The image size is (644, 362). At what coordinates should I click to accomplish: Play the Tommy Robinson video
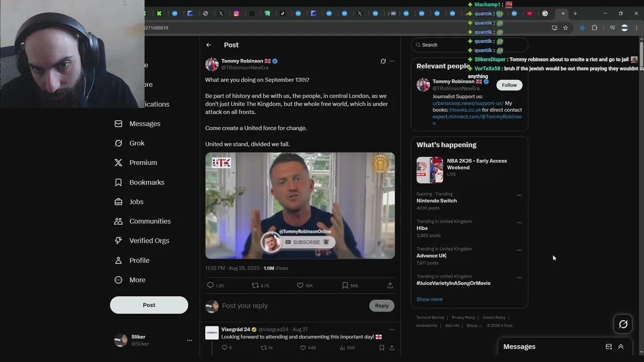[x=300, y=206]
